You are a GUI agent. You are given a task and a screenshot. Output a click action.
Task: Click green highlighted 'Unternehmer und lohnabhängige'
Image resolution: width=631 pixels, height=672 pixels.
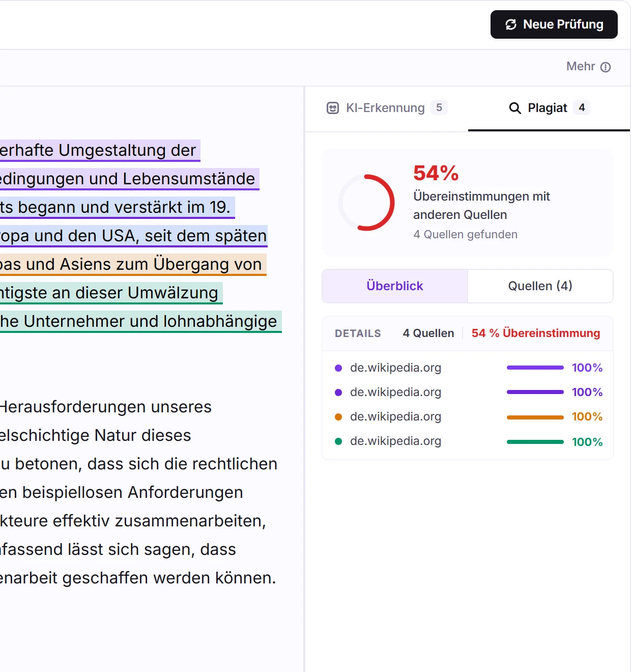click(150, 322)
